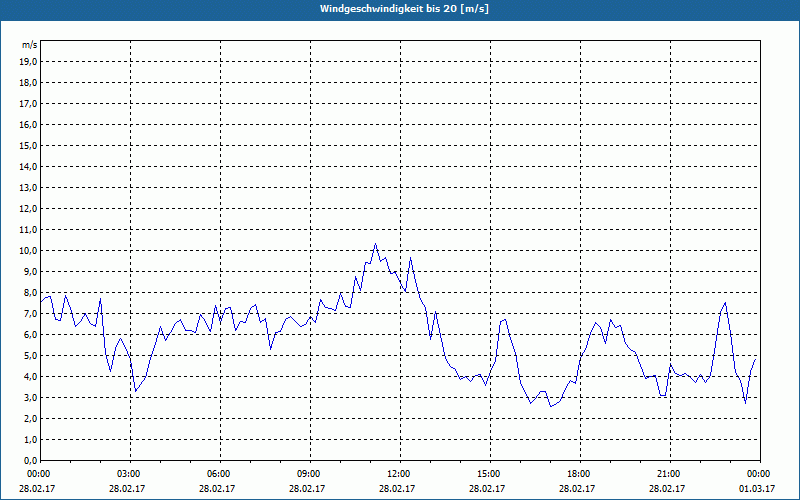Select the "0,0" y-axis label

point(30,461)
